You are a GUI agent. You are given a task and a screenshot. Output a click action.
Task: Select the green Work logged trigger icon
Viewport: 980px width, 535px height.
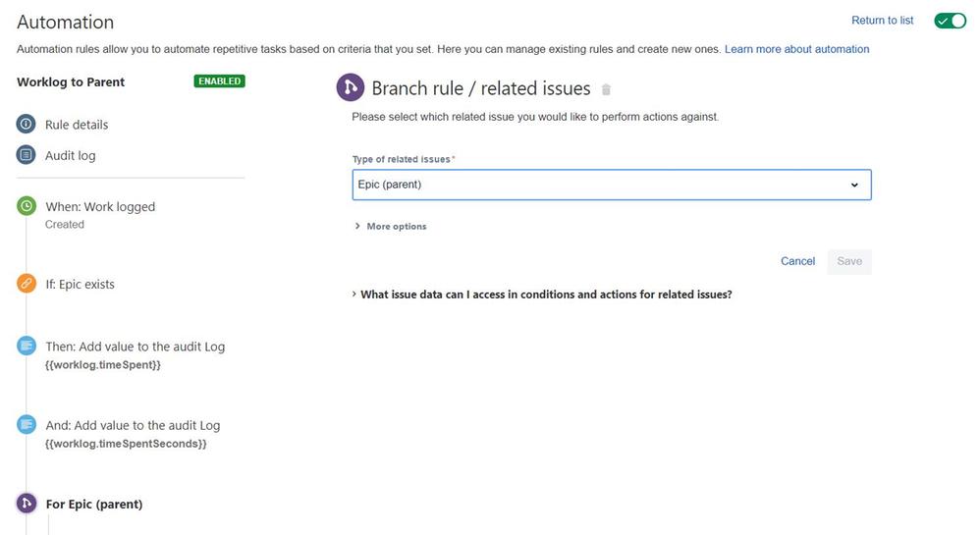[x=27, y=205]
